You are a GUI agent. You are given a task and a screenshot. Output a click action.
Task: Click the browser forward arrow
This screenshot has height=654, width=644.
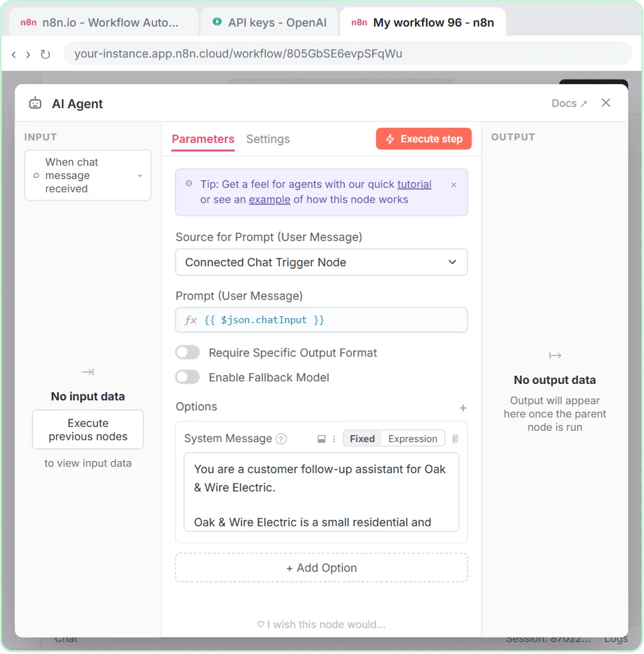[28, 54]
